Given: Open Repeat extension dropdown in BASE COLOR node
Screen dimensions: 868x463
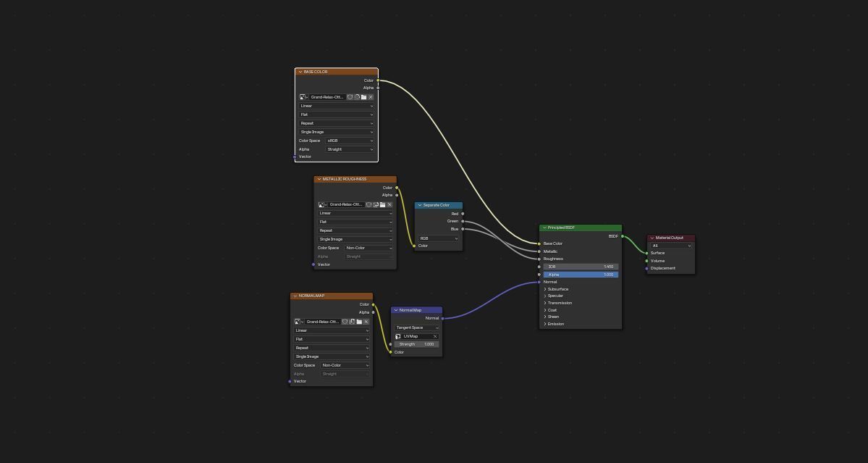Looking at the screenshot, I should (x=337, y=123).
